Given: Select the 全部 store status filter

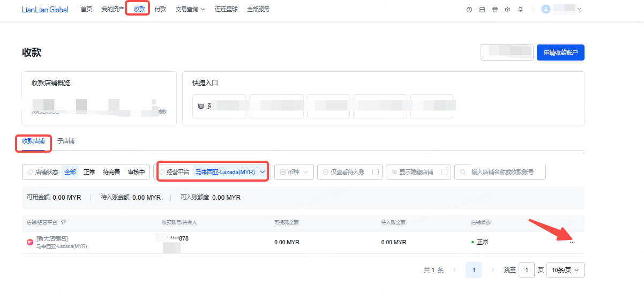Looking at the screenshot, I should click(70, 172).
